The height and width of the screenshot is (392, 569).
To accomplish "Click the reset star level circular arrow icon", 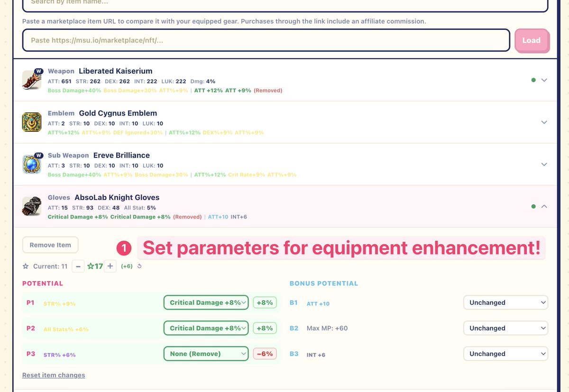I will pyautogui.click(x=139, y=266).
